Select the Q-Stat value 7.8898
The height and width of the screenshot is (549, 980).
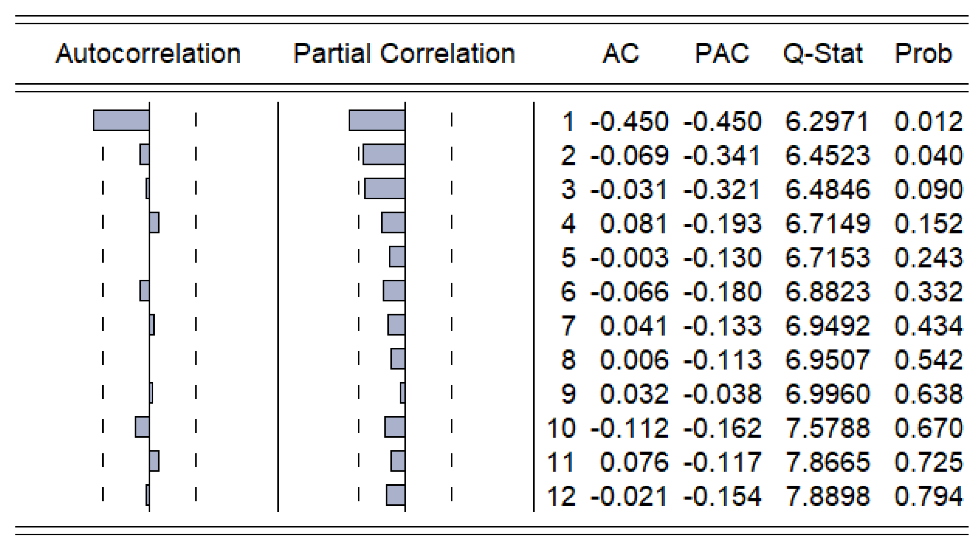(x=827, y=496)
